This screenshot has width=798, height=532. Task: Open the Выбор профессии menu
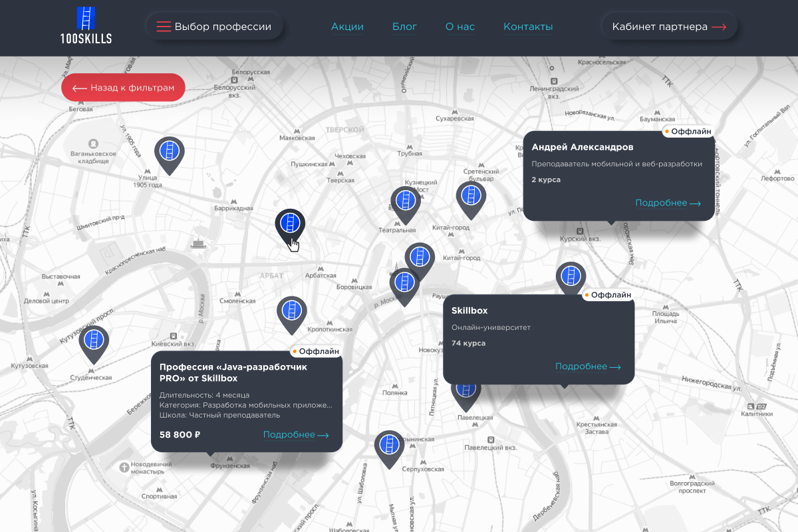pos(214,27)
